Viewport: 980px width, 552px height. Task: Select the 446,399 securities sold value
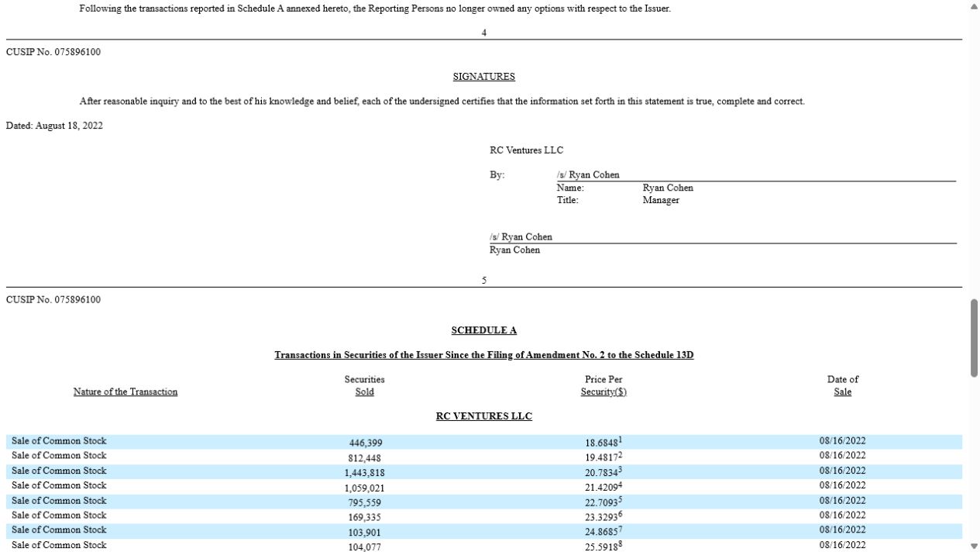coord(365,443)
